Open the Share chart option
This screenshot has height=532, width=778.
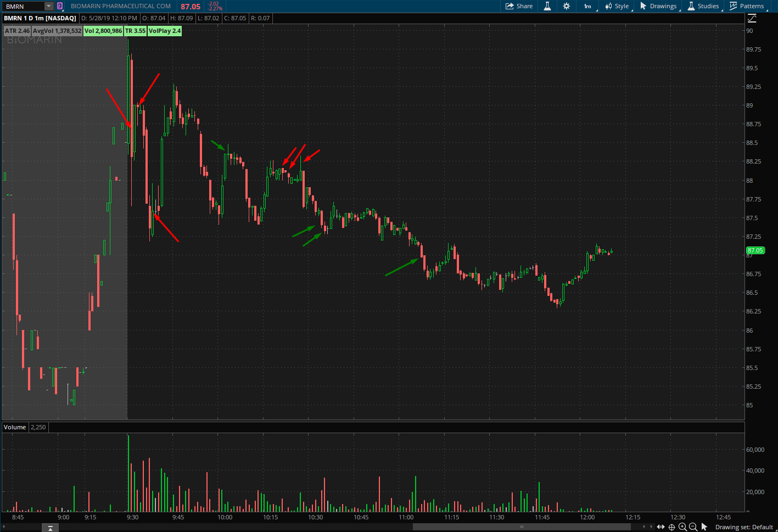(x=519, y=6)
